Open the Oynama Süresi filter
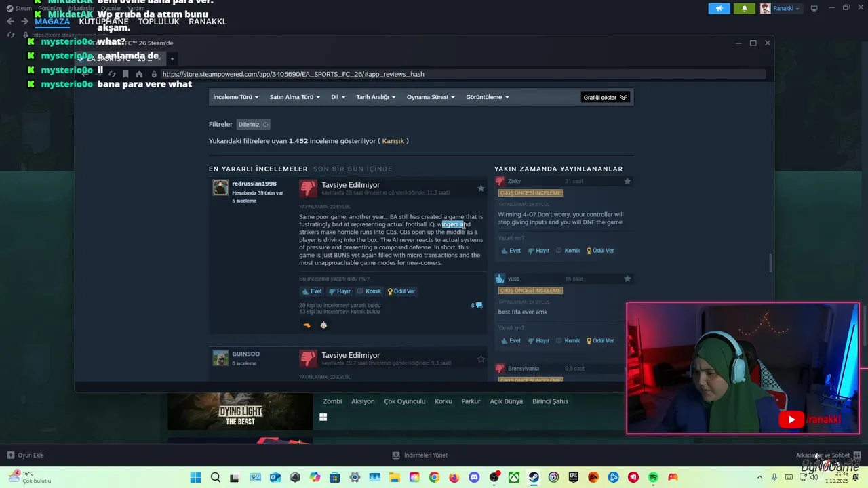Screen dimensions: 868x488 (x=431, y=97)
